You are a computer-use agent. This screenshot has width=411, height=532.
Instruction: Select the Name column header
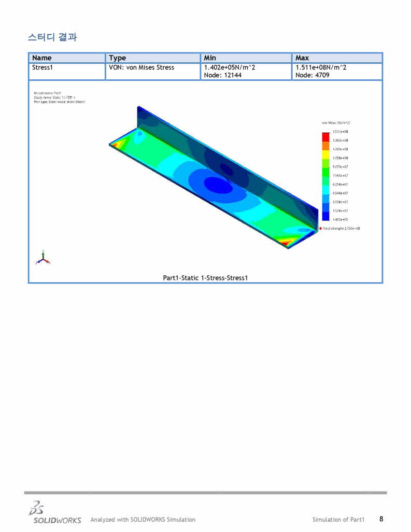tap(42, 58)
